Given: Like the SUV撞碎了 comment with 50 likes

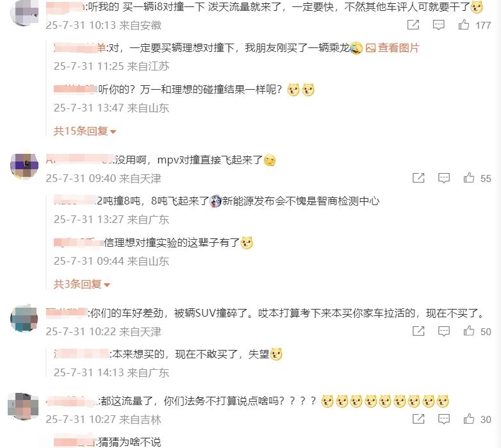Looking at the screenshot, I should pos(469,331).
